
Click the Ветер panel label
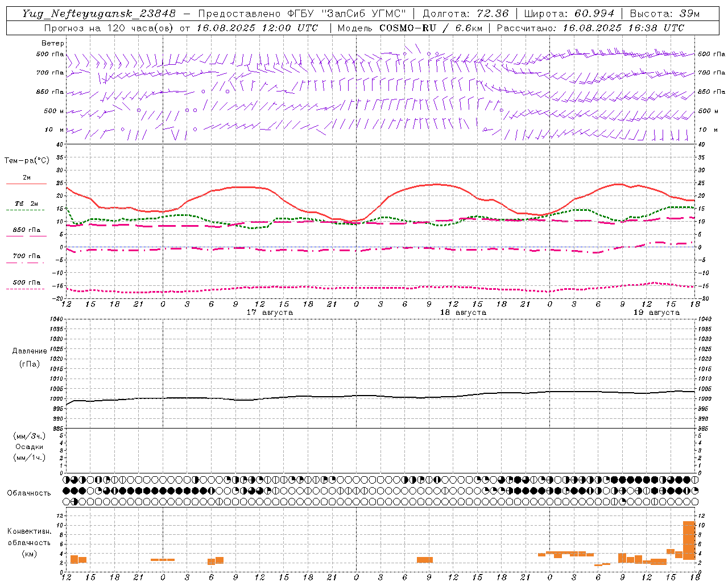(53, 43)
